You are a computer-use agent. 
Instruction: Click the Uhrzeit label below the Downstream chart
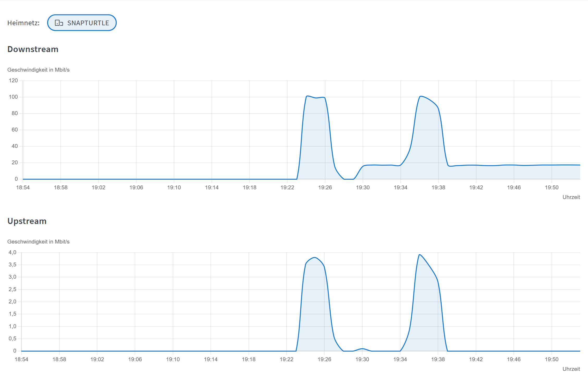click(x=571, y=197)
